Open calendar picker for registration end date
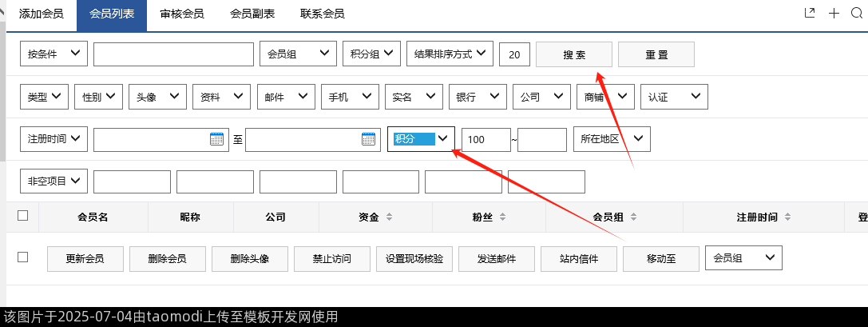This screenshot has height=327, width=868. point(368,139)
